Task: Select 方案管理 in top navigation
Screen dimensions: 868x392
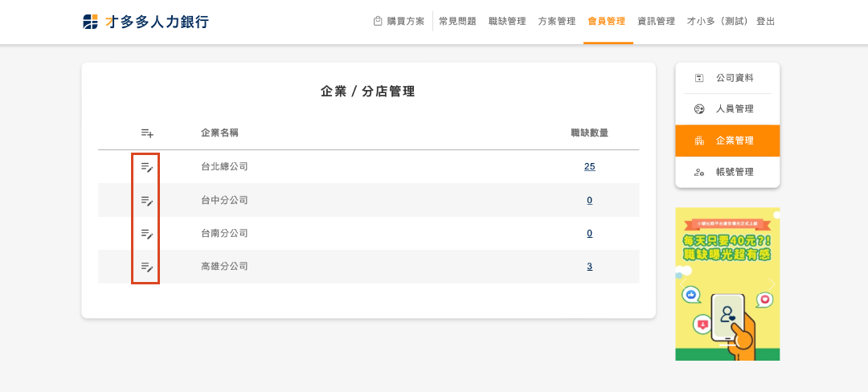Action: 557,22
